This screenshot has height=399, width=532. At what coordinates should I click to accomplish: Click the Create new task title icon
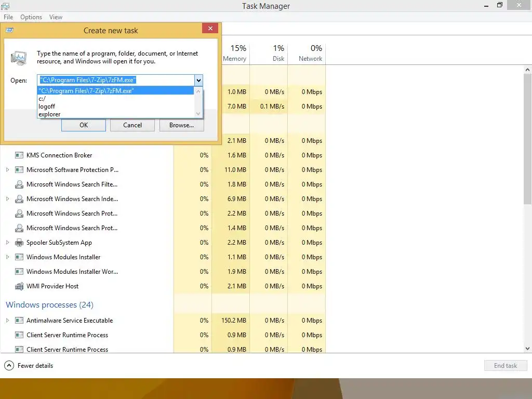(x=10, y=30)
